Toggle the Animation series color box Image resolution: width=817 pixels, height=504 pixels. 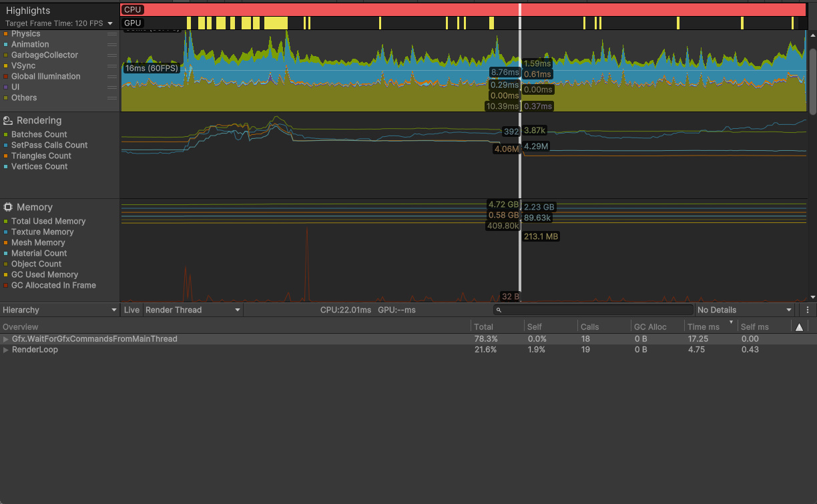pyautogui.click(x=6, y=44)
